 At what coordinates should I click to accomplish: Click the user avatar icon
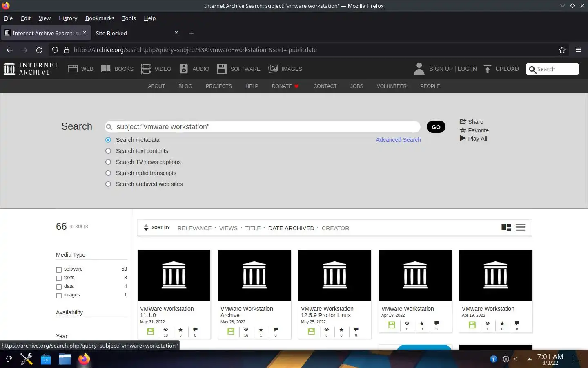[x=419, y=69]
